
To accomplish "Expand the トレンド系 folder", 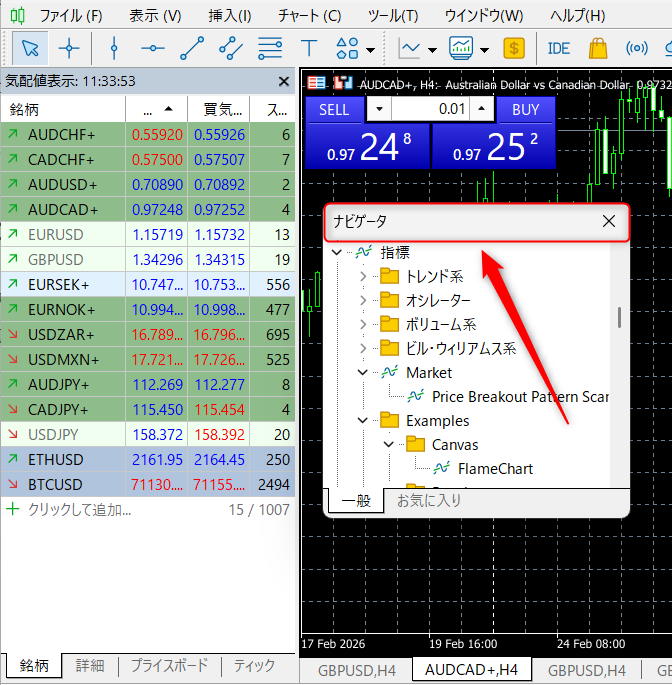I will [x=363, y=276].
